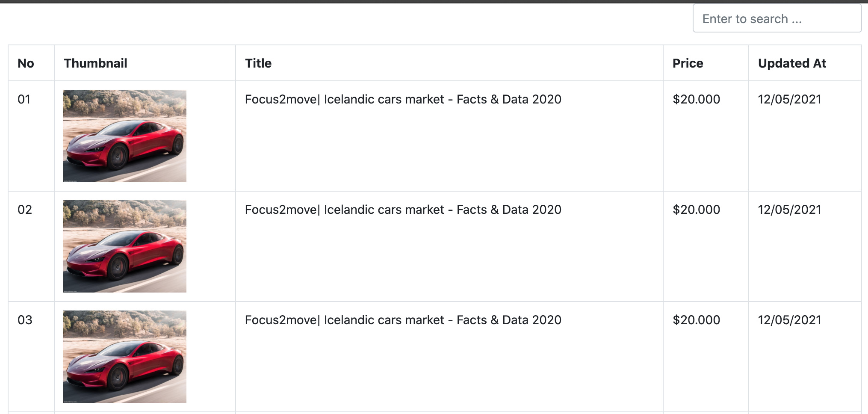Viewport: 868px width, 414px height.
Task: Sort by the "Price" column header
Action: [x=688, y=63]
